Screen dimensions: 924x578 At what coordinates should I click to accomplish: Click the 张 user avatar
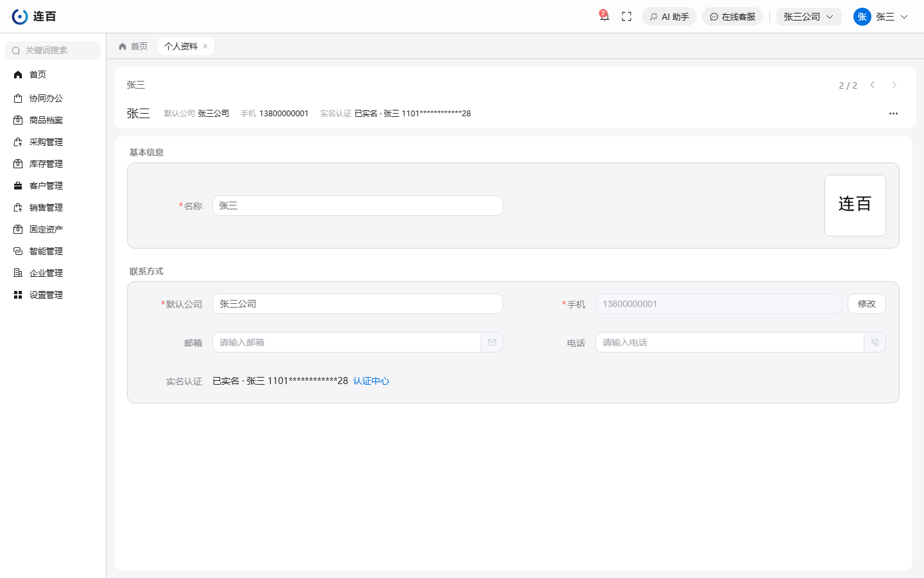[862, 17]
